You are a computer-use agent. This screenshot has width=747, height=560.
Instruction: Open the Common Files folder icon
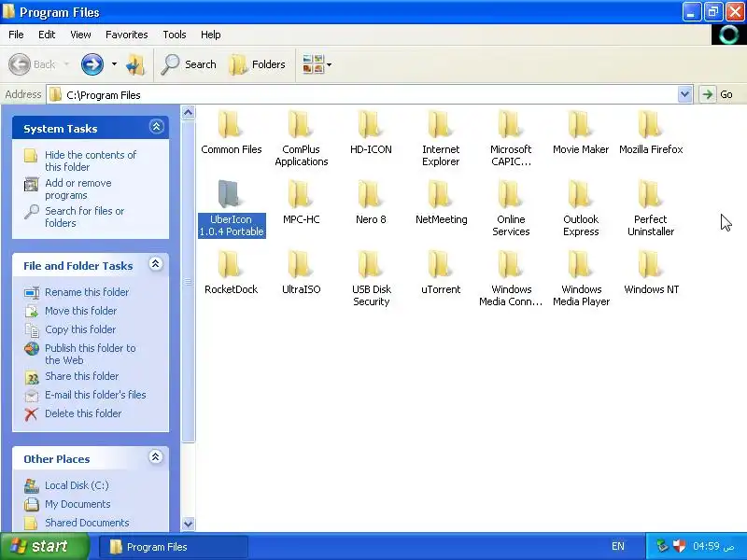pos(231,125)
